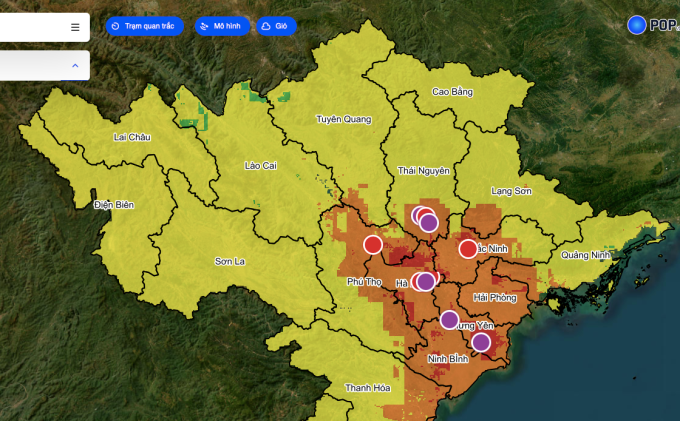Viewport: 680px width, 421px height.
Task: Click the Cao Bằng province label
Action: (451, 92)
